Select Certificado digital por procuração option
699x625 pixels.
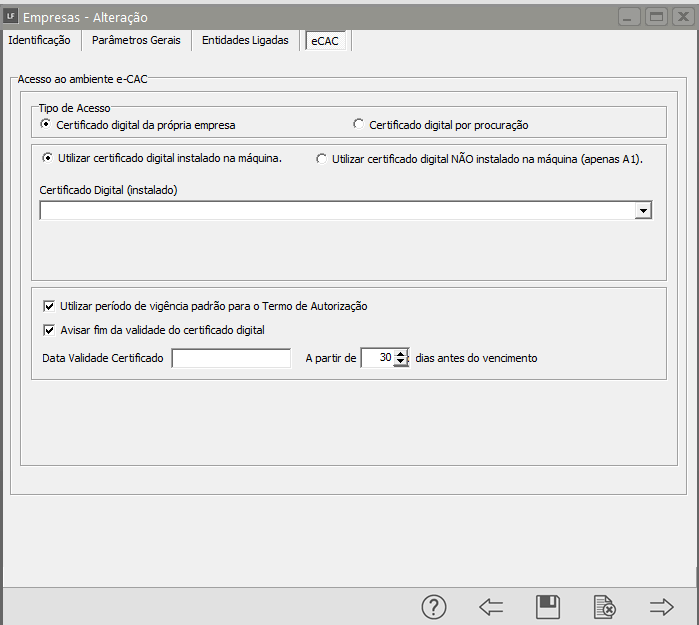[x=359, y=125]
